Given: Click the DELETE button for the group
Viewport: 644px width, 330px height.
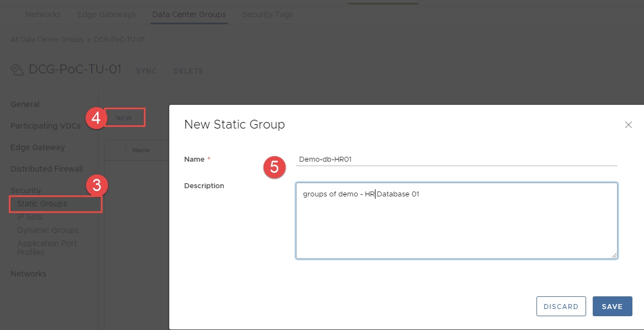Looking at the screenshot, I should pos(188,71).
